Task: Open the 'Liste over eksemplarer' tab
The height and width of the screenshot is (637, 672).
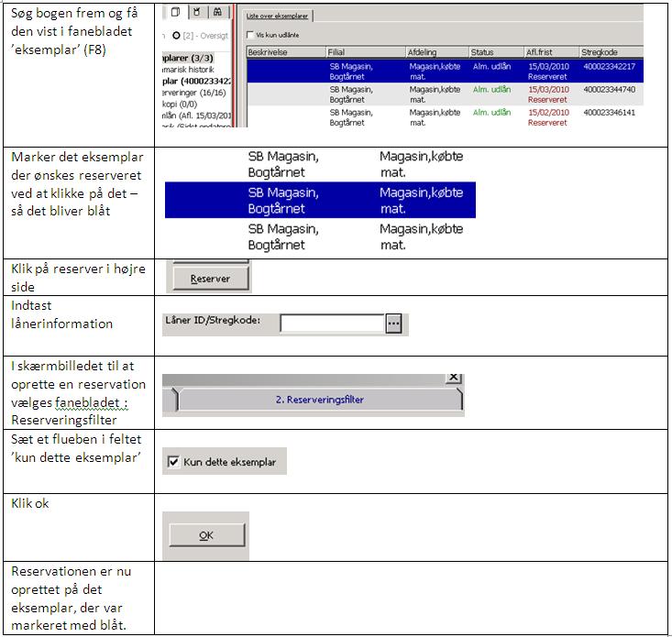Action: 280,16
